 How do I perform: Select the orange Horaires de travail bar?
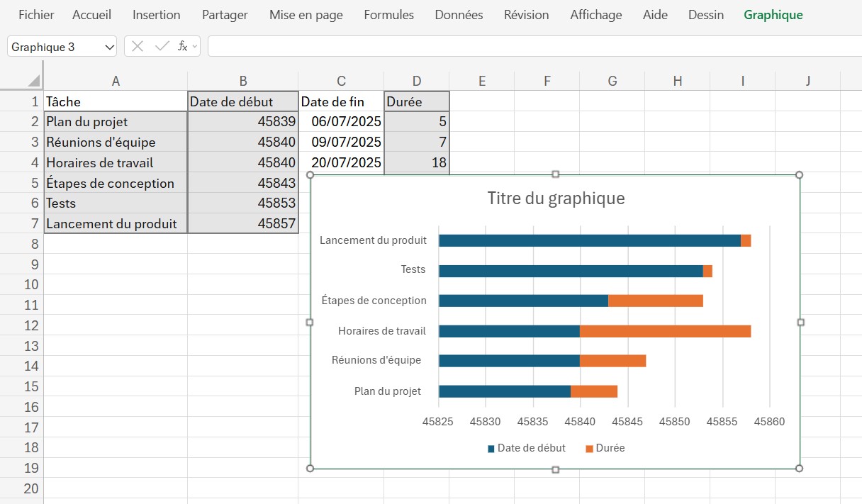pyautogui.click(x=665, y=331)
